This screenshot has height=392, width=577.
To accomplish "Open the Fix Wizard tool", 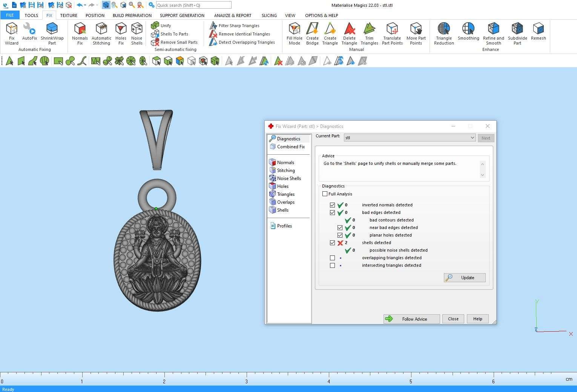I will [x=11, y=33].
